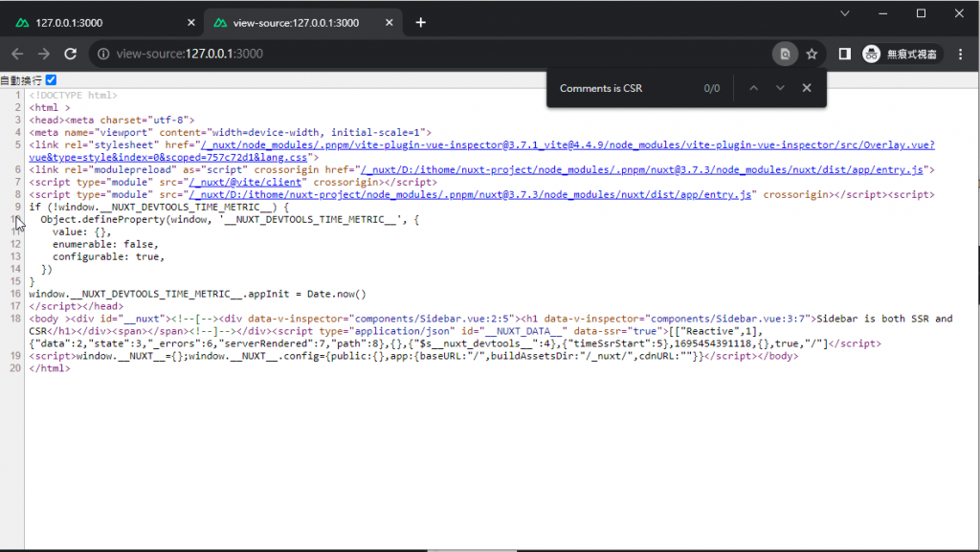The image size is (980, 552).
Task: Close the view-source:127.0.0.1:3000 tab
Action: (390, 22)
